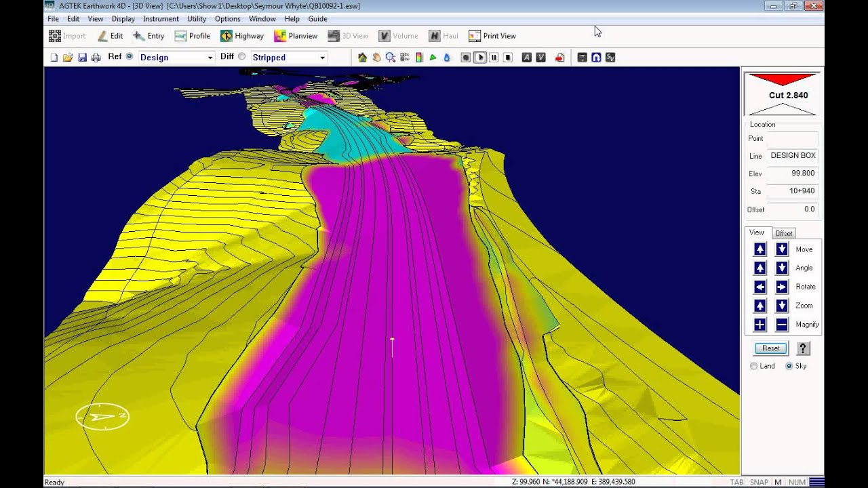The height and width of the screenshot is (488, 868).
Task: Click the A toolbar icon
Action: coord(527,58)
